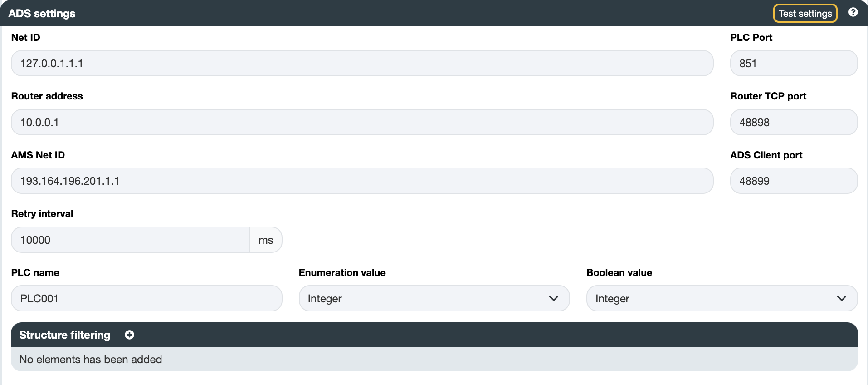Click the PLC name label

(35, 272)
